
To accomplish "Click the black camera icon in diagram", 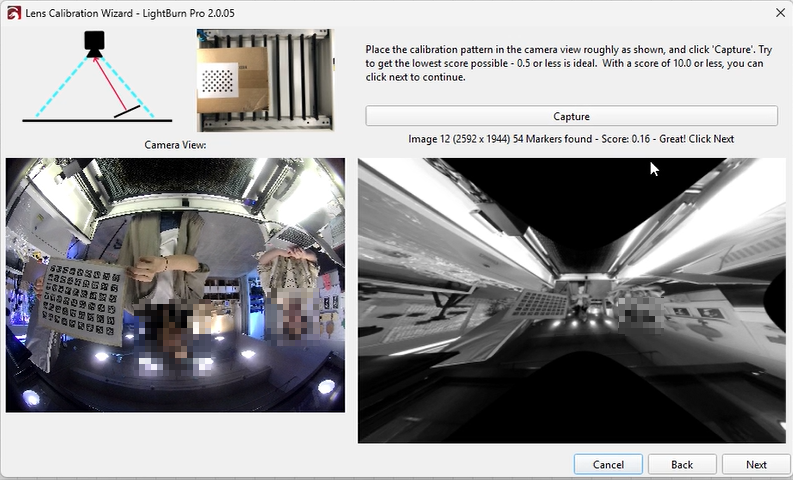I will tap(94, 42).
